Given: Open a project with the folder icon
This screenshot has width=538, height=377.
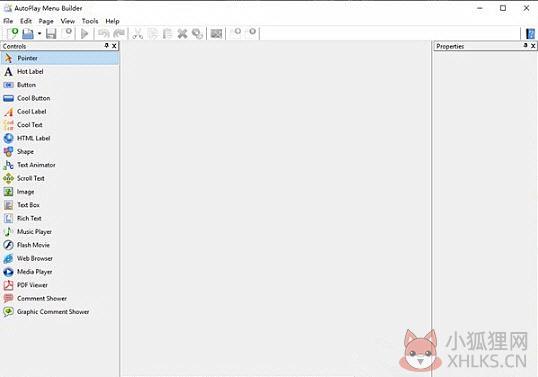Looking at the screenshot, I should click(28, 34).
